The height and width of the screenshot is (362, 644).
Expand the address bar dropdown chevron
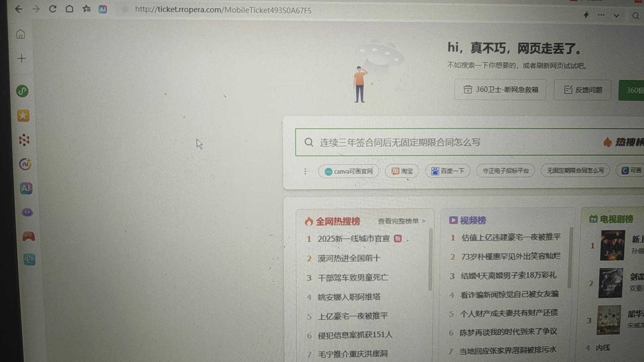(x=616, y=15)
